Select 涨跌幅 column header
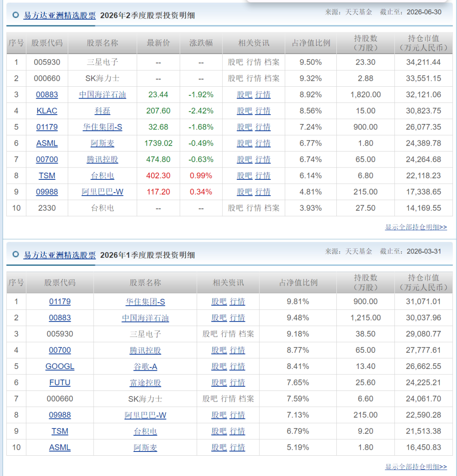This screenshot has width=457, height=476. click(201, 43)
